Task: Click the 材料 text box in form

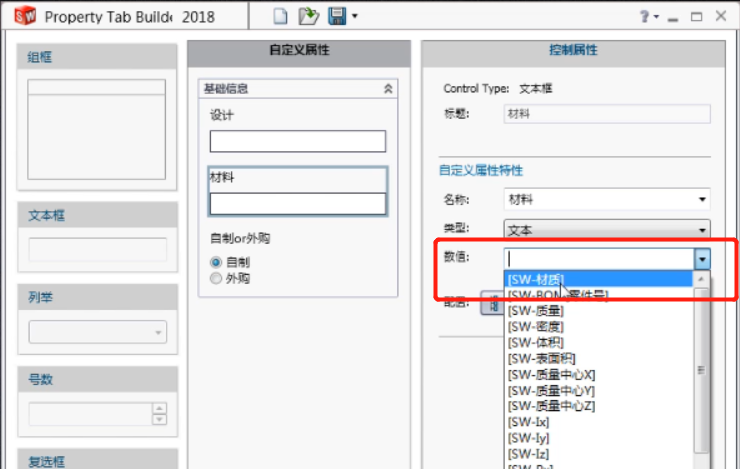Action: [297, 204]
